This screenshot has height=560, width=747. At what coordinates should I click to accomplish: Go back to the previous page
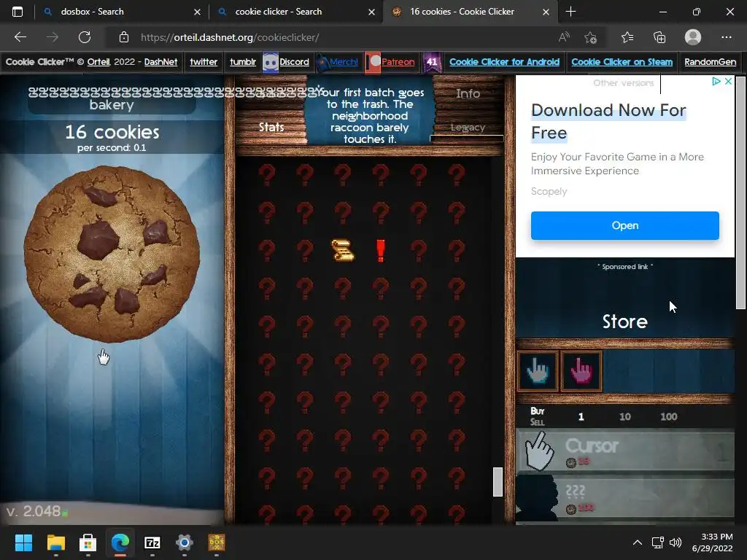coord(20,37)
